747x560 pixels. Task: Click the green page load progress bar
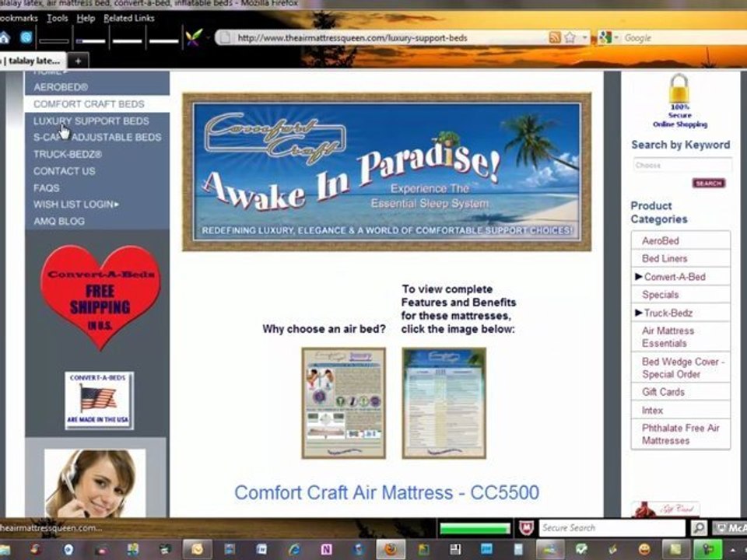coord(475,528)
